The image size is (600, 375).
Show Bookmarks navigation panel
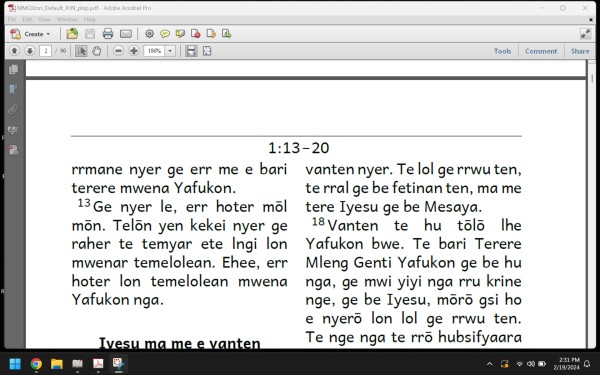pos(13,90)
